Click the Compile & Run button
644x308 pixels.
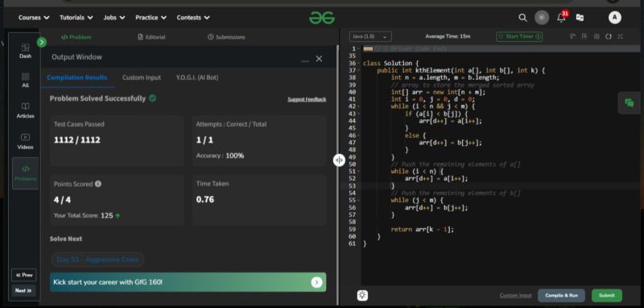tap(561, 295)
